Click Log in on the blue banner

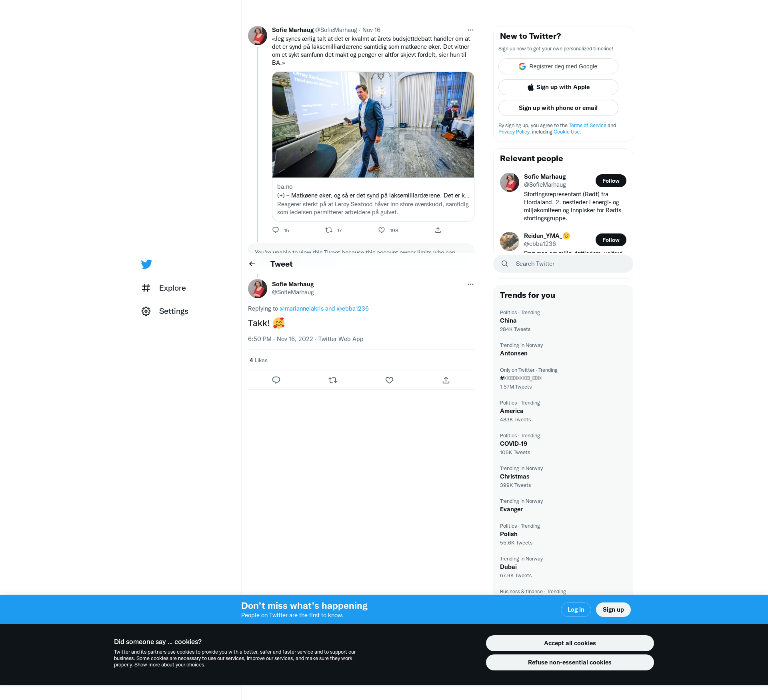point(576,610)
